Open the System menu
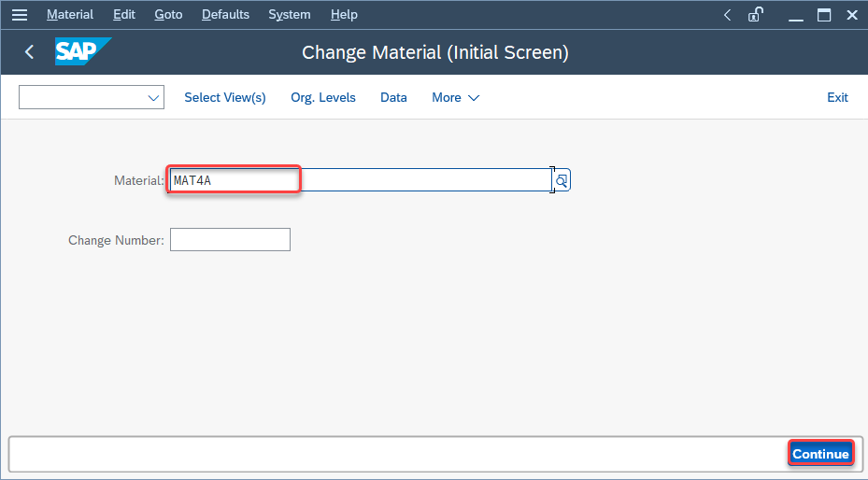Image resolution: width=868 pixels, height=480 pixels. pos(289,15)
